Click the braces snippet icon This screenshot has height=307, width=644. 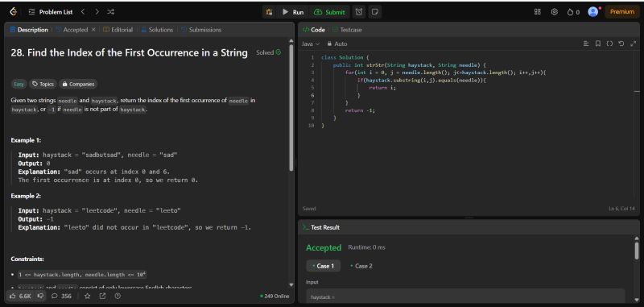pyautogui.click(x=609, y=44)
